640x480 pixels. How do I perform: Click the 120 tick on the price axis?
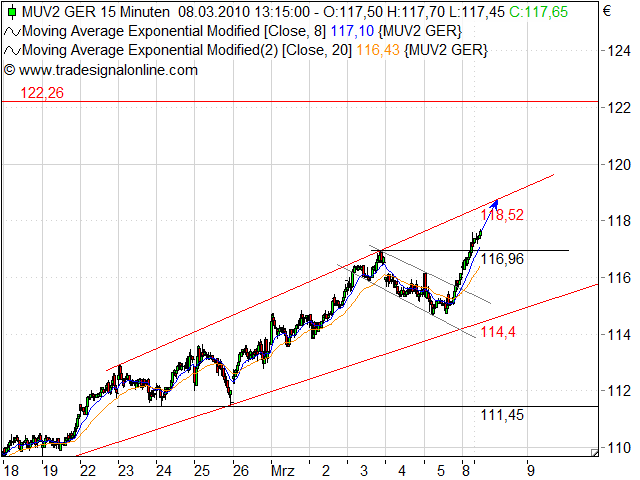tap(620, 165)
